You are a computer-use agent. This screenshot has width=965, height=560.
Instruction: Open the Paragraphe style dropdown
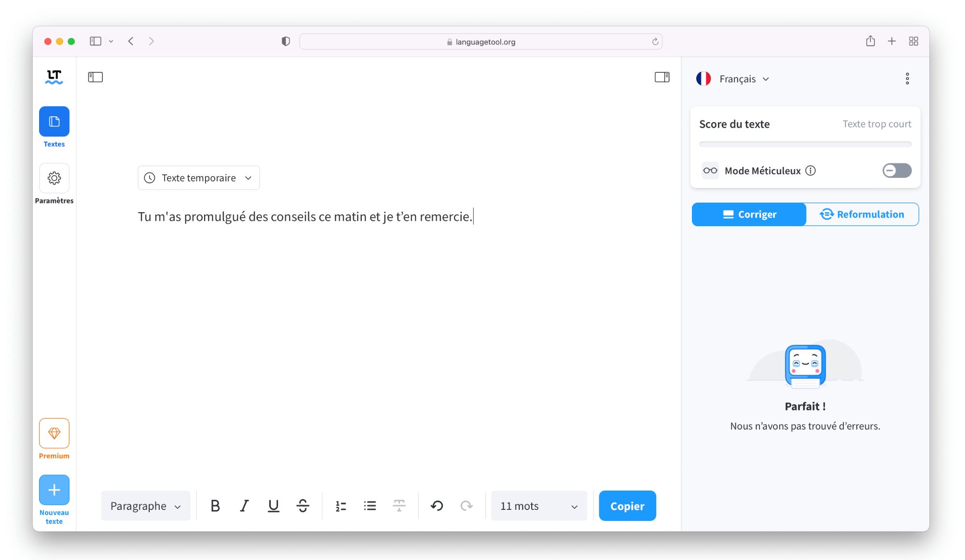pos(145,505)
